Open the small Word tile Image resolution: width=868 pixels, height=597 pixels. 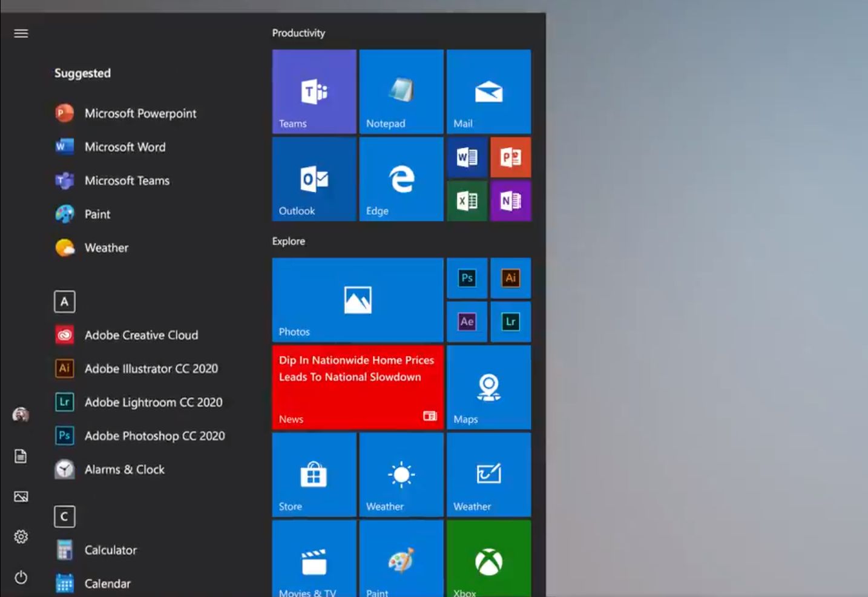click(x=467, y=157)
